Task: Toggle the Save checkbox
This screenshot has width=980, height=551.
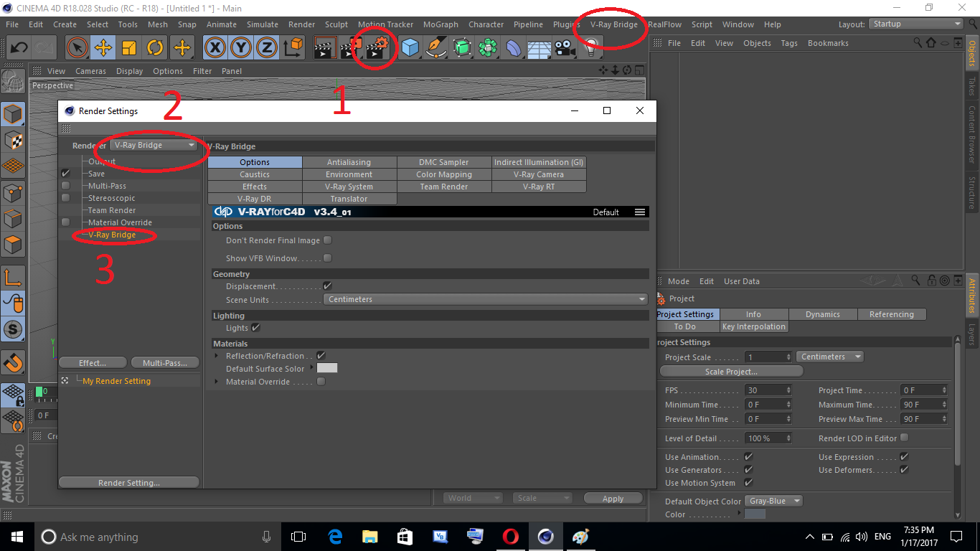Action: point(66,174)
